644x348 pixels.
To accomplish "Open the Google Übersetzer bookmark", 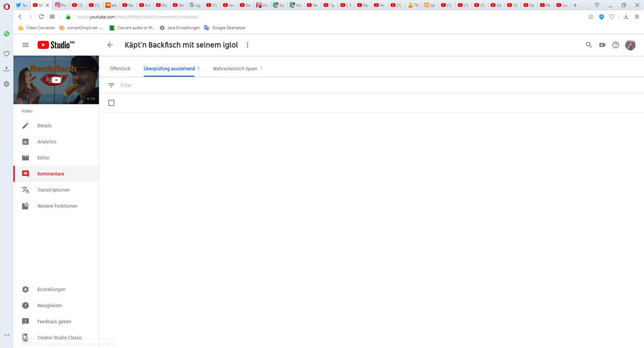I will click(224, 27).
